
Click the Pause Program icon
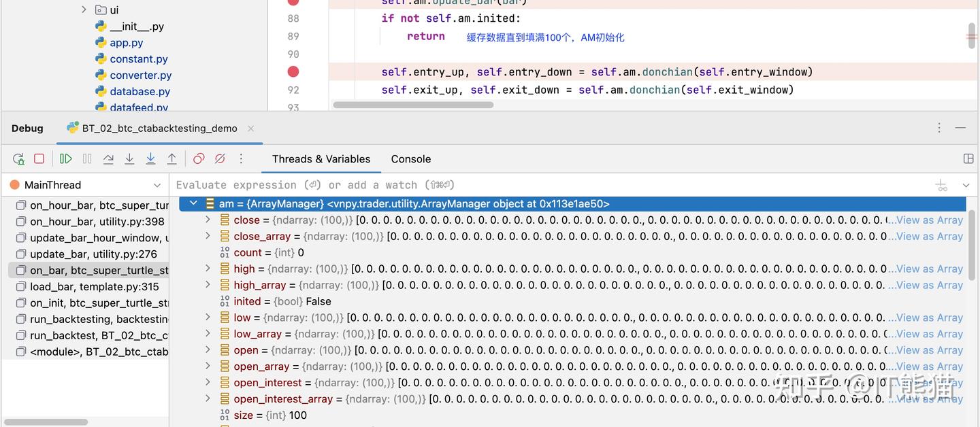[x=87, y=158]
